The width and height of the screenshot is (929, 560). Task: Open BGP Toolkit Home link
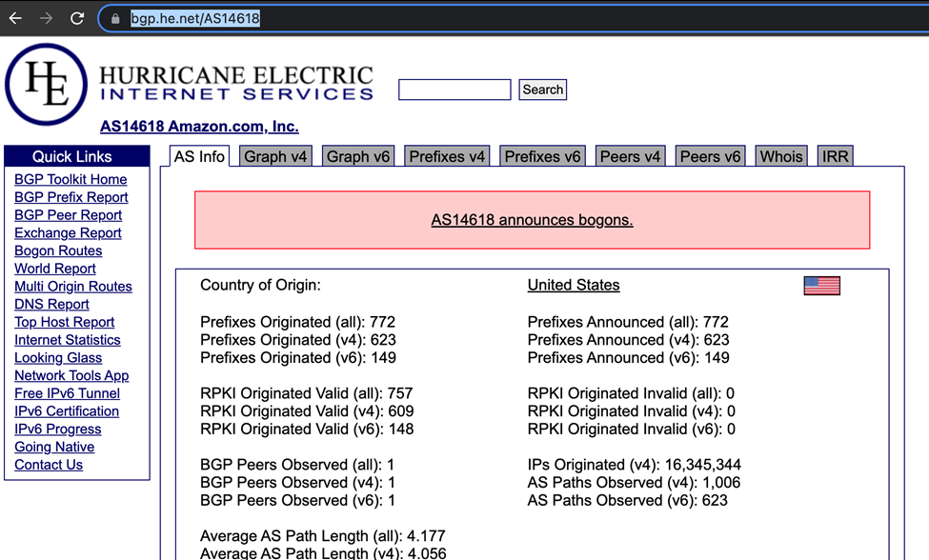pyautogui.click(x=71, y=179)
